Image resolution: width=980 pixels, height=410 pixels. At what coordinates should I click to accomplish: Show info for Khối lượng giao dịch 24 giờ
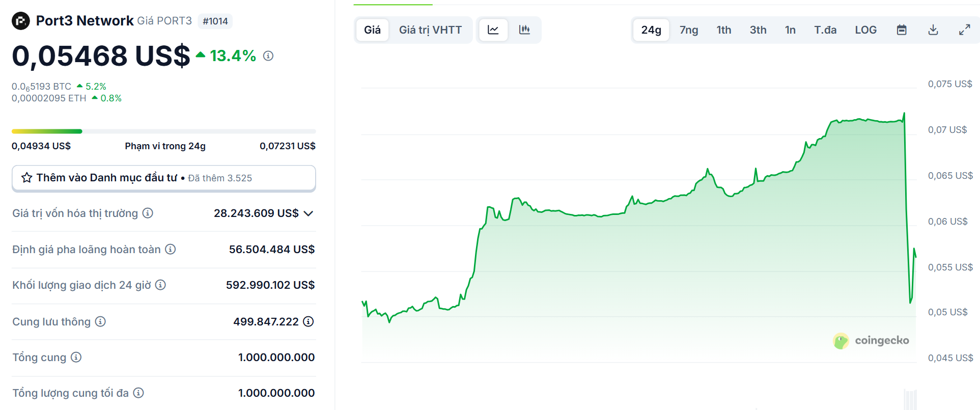[160, 285]
